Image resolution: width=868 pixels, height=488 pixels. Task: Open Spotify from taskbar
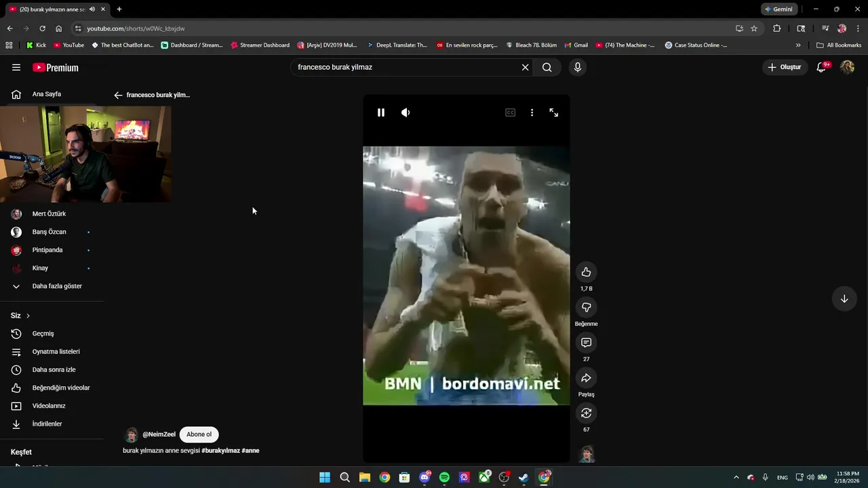point(444,477)
